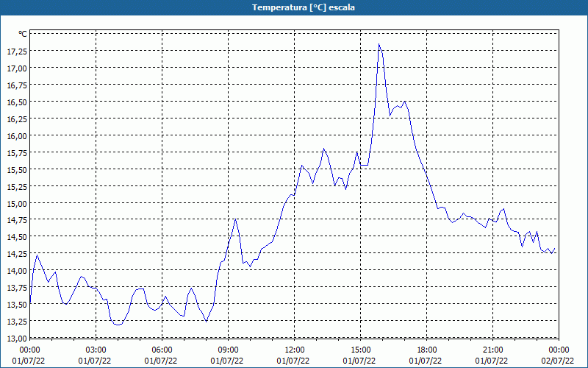The width and height of the screenshot is (588, 368).
Task: Click the °C unit label on axis
Action: (23, 34)
